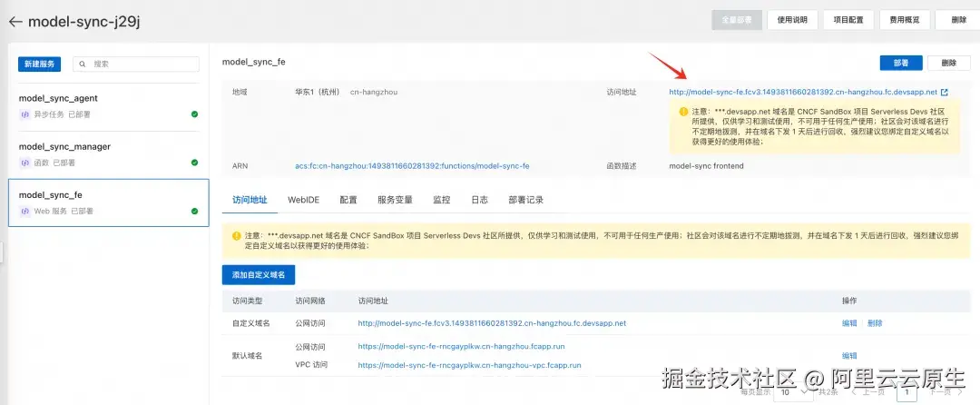Screen dimensions: 980x405
Task: Click 新建服务 button
Action: pos(39,64)
